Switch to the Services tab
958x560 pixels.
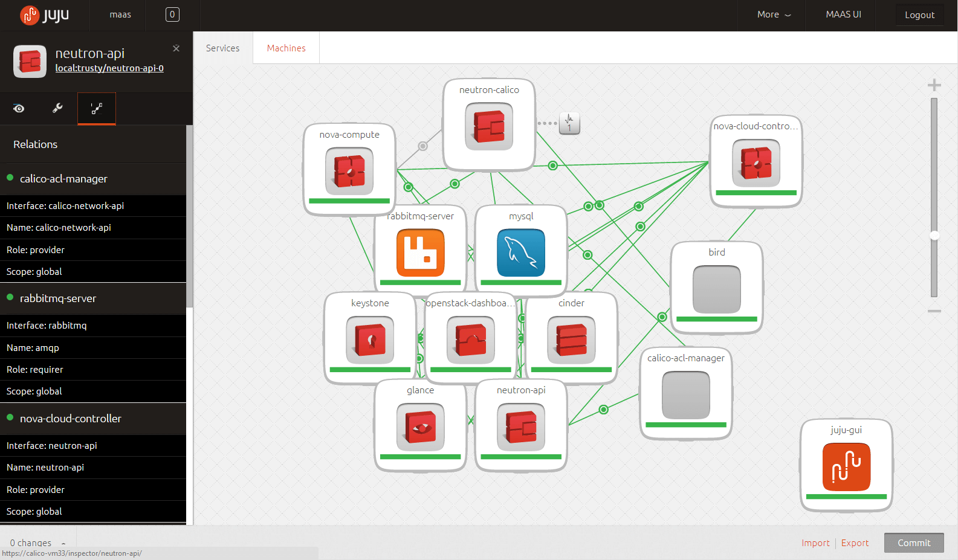coord(222,48)
